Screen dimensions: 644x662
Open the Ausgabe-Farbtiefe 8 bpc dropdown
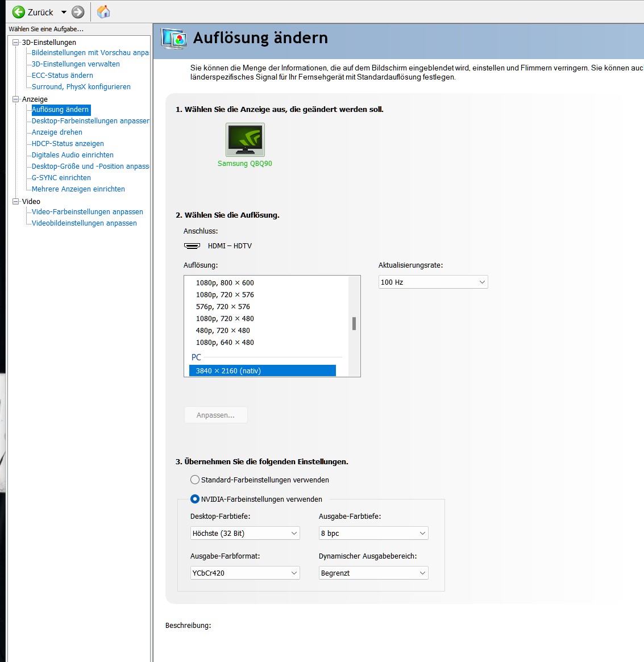pyautogui.click(x=373, y=534)
